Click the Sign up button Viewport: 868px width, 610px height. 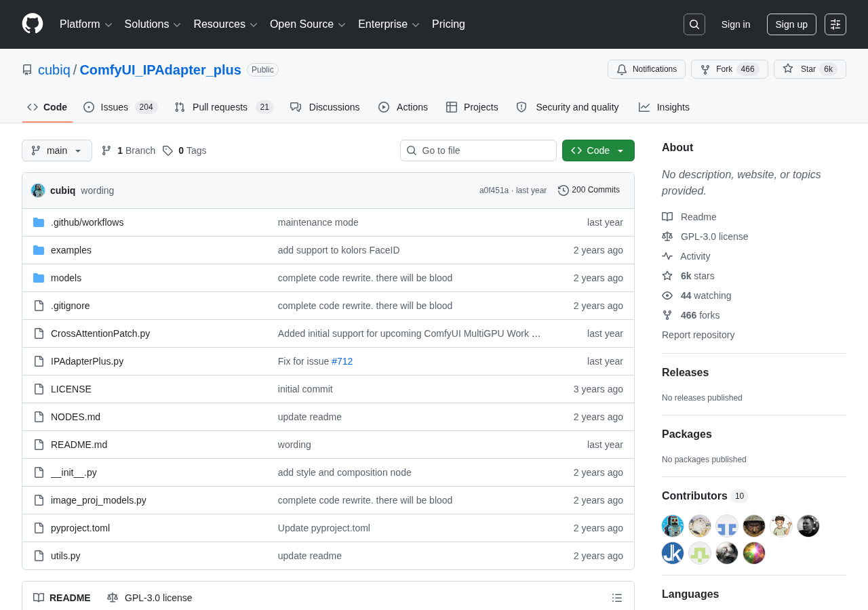click(x=791, y=24)
